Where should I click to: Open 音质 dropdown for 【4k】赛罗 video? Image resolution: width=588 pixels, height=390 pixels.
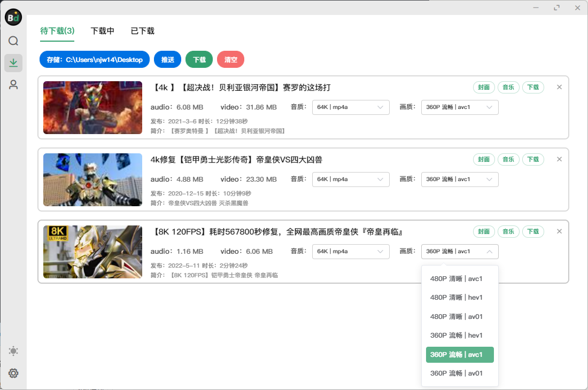(351, 107)
